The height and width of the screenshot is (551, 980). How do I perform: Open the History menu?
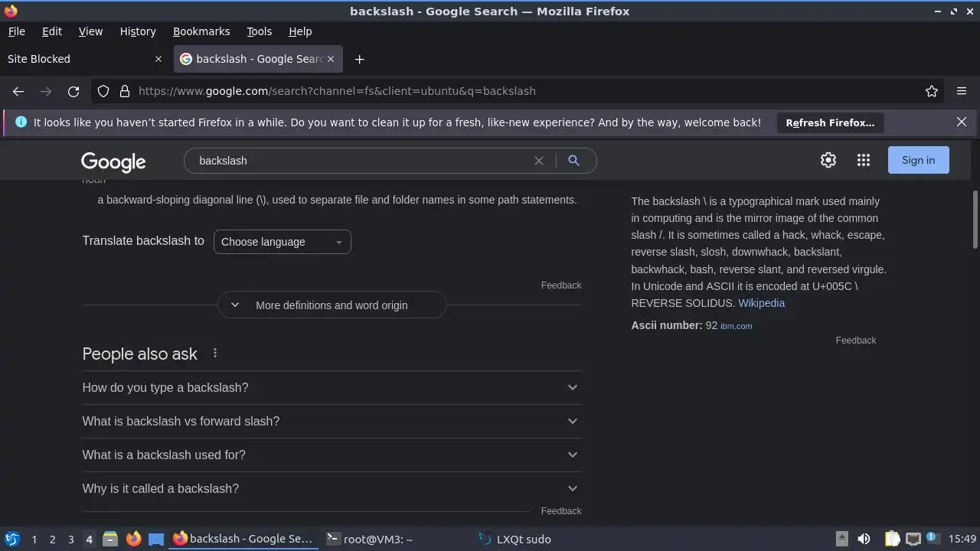138,31
